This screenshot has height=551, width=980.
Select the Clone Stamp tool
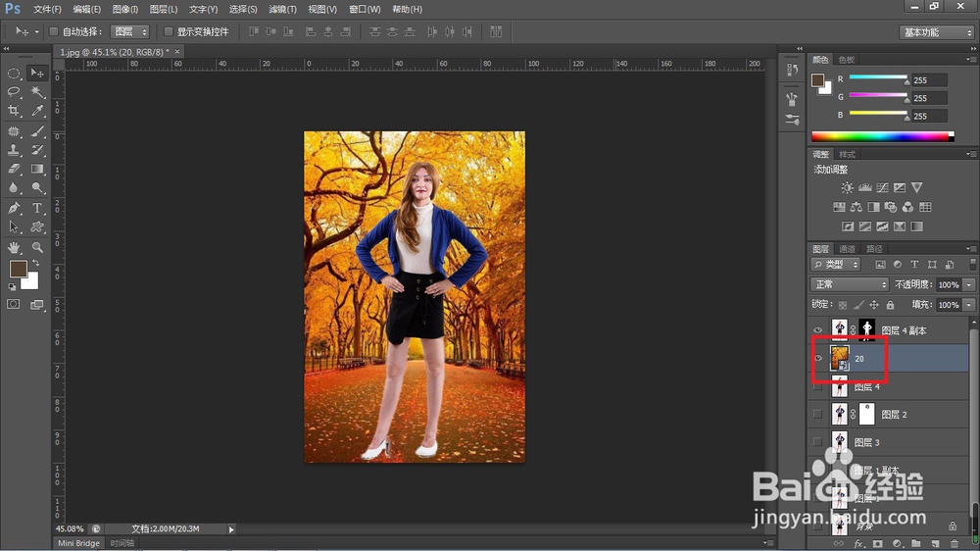14,150
